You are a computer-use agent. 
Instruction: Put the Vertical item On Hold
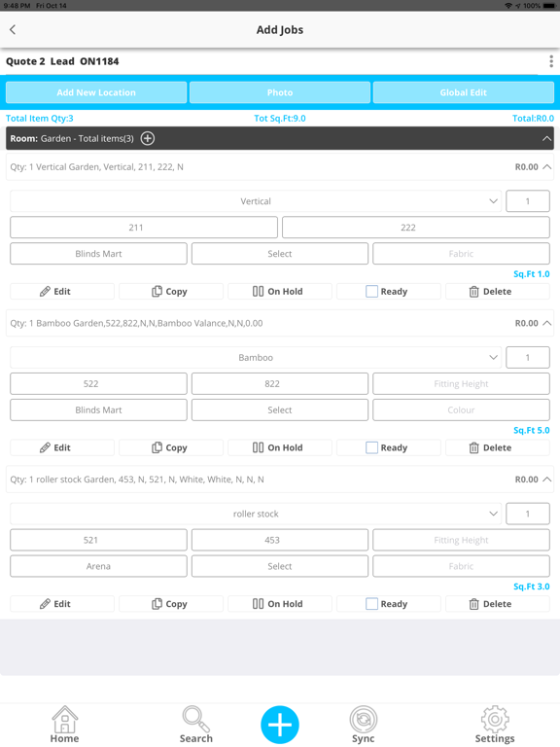[280, 291]
